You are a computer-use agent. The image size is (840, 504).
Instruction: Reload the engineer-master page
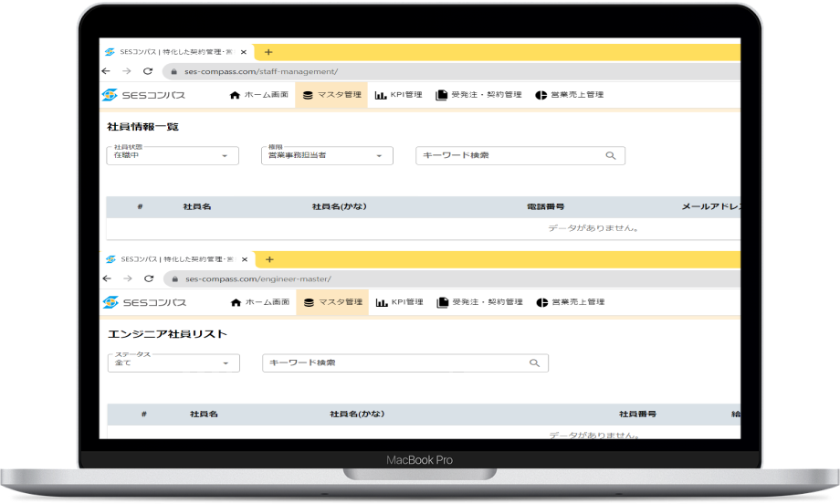pyautogui.click(x=149, y=278)
